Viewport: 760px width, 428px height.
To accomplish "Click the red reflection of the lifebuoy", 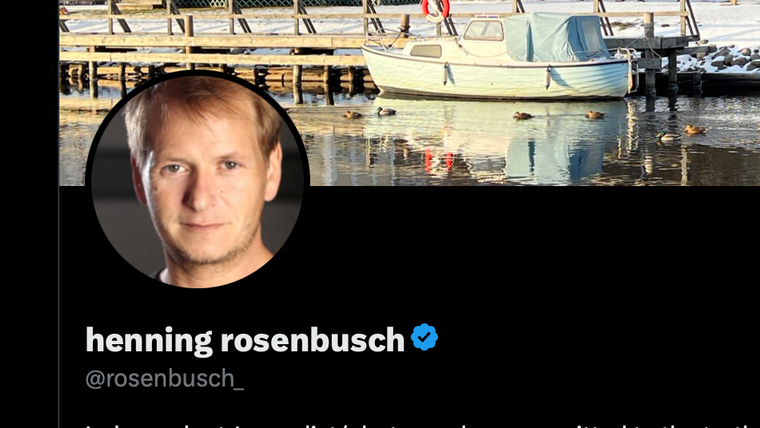I will (x=438, y=161).
